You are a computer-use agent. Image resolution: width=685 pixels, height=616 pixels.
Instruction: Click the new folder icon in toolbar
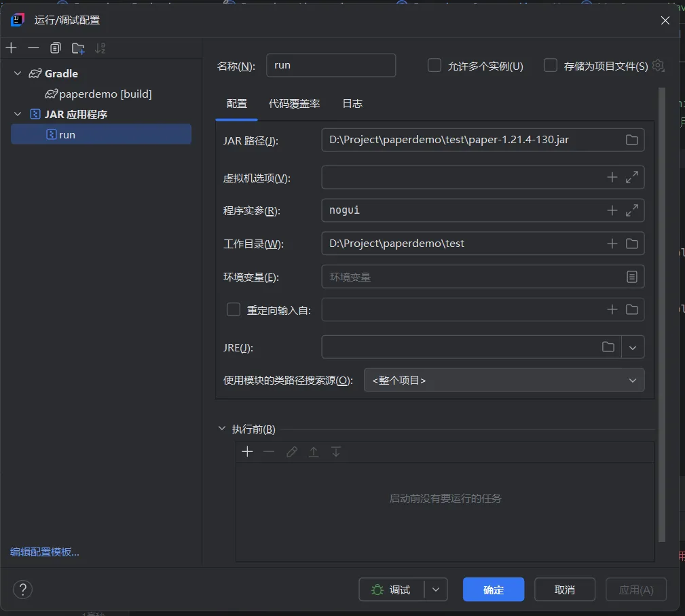[78, 48]
